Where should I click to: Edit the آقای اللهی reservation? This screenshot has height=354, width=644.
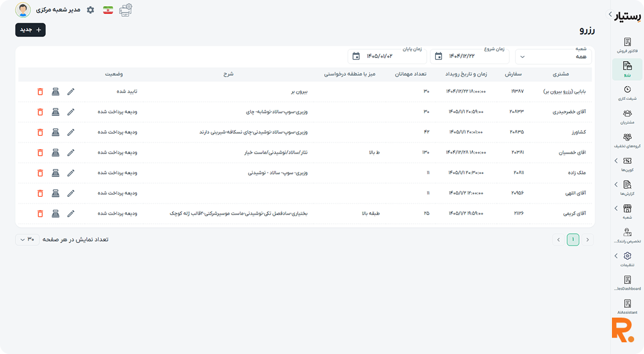71,193
